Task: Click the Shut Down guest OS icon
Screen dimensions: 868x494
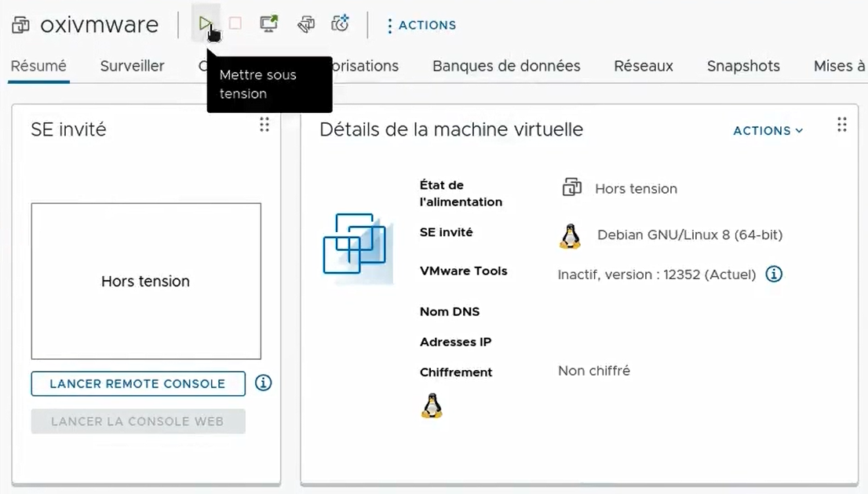Action: [x=235, y=24]
